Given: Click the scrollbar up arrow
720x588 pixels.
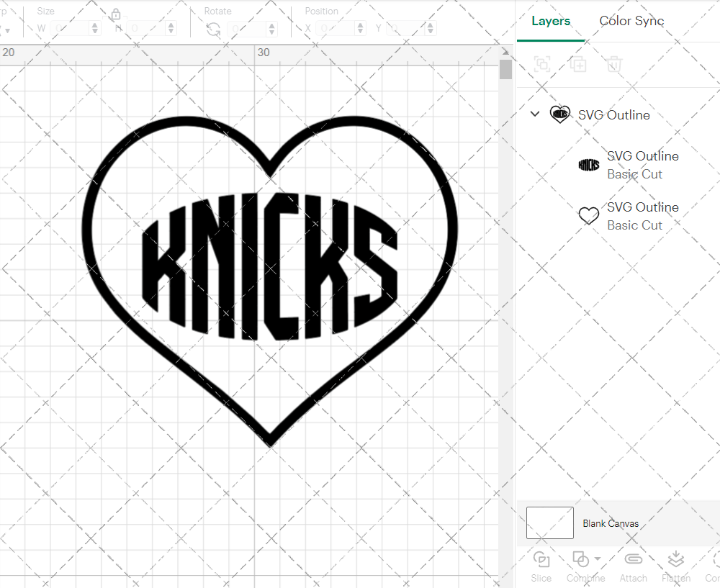Looking at the screenshot, I should (505, 51).
